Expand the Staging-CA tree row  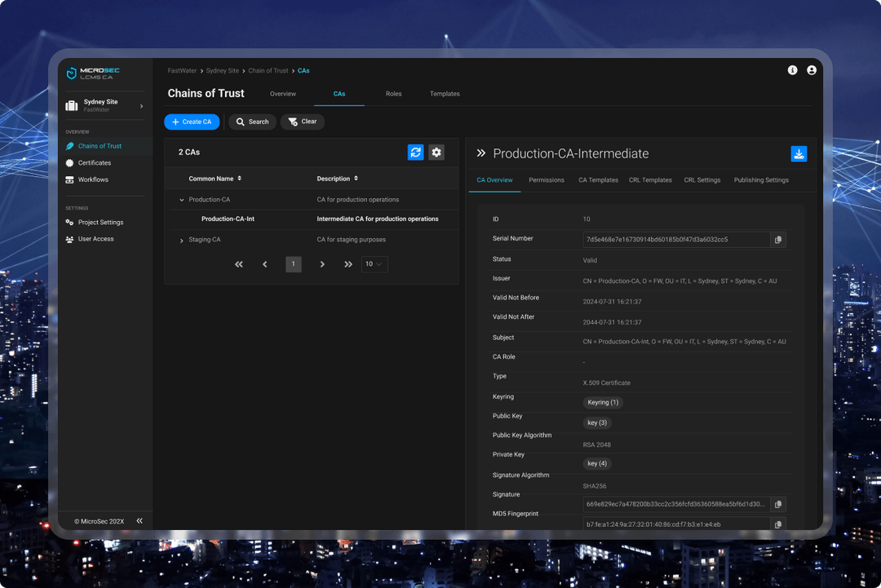point(181,241)
